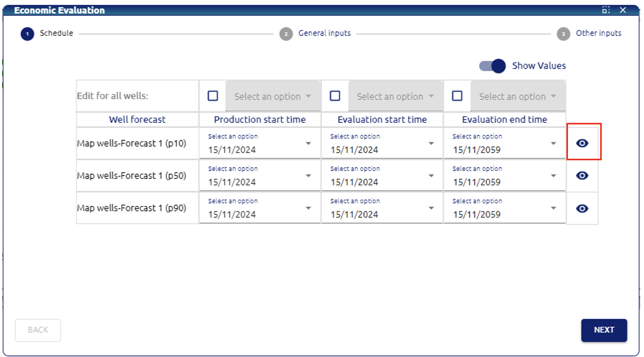
Task: Click the eye icon for p90 forecast
Action: [582, 208]
